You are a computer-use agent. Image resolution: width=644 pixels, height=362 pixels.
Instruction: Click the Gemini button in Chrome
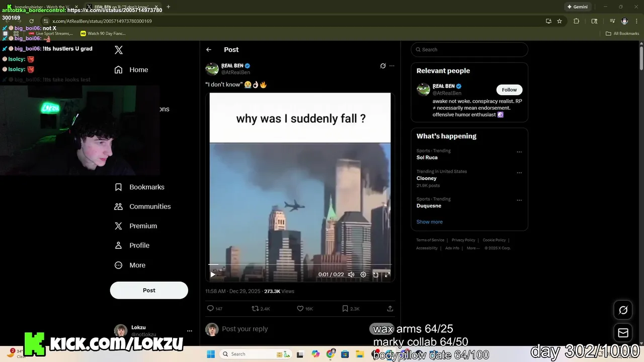[578, 7]
